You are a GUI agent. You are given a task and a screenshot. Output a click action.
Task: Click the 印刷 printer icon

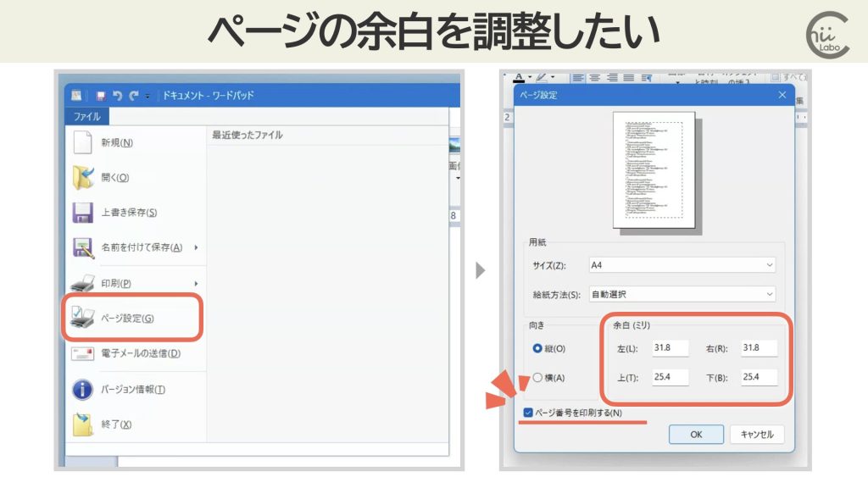(x=82, y=281)
